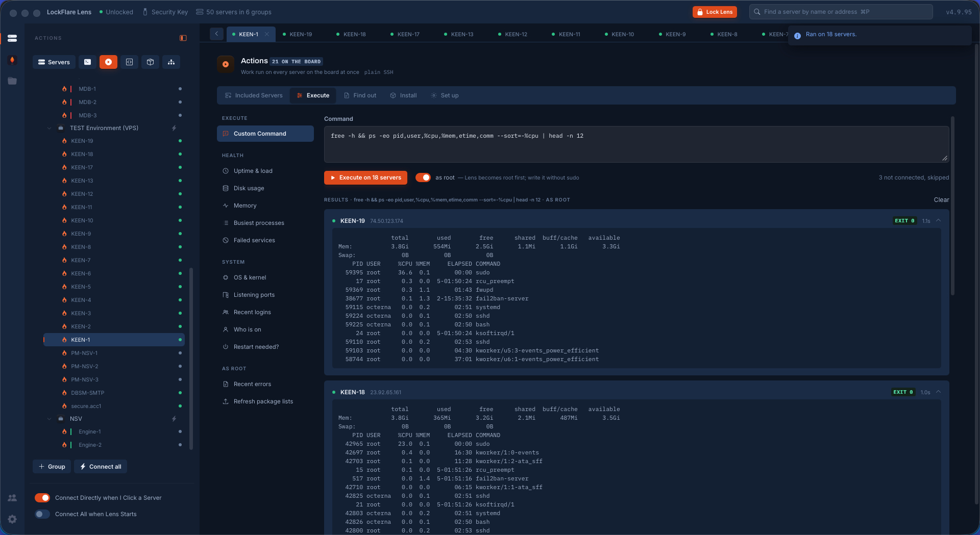Viewport: 980px width, 535px height.
Task: Open the package cube icon in toolbar
Action: click(x=150, y=62)
